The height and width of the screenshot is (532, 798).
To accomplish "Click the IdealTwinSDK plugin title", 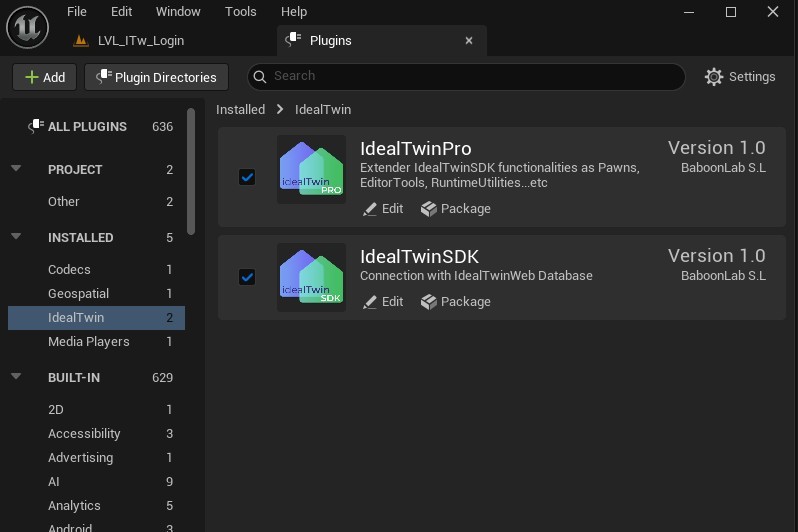I will [x=419, y=257].
